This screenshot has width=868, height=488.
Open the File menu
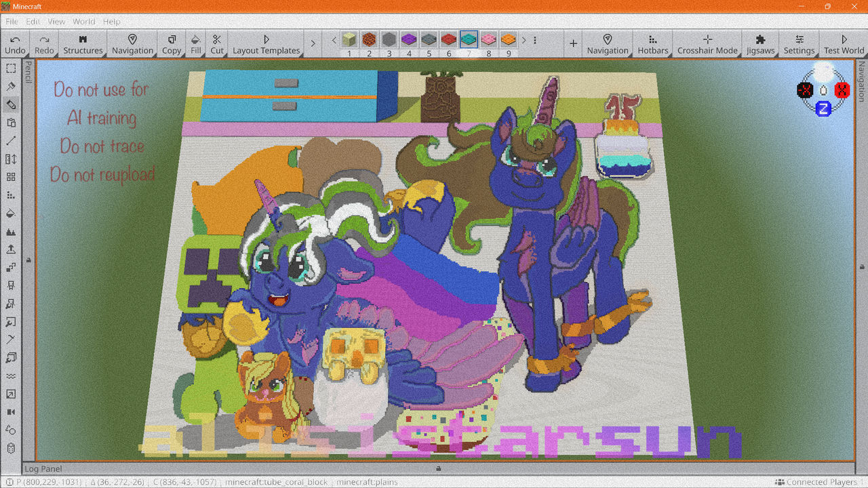coord(12,22)
